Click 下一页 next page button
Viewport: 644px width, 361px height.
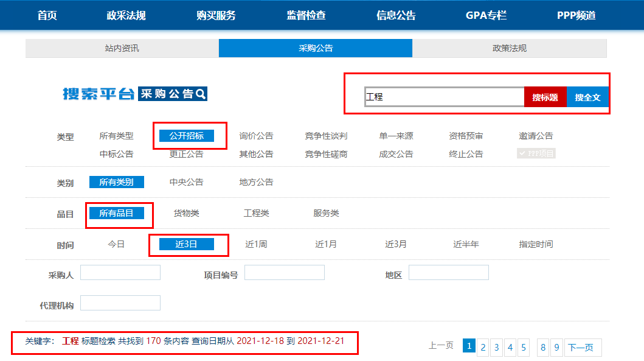583,348
